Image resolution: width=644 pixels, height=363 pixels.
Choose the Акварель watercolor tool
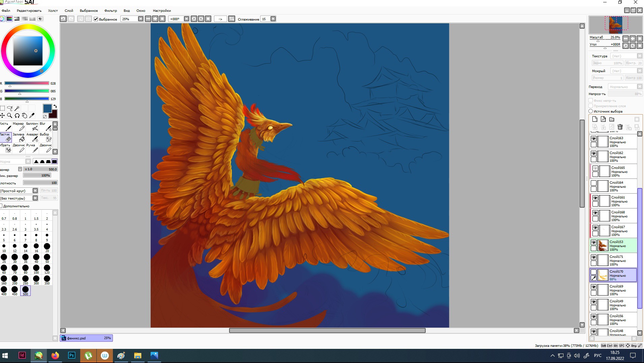32,137
